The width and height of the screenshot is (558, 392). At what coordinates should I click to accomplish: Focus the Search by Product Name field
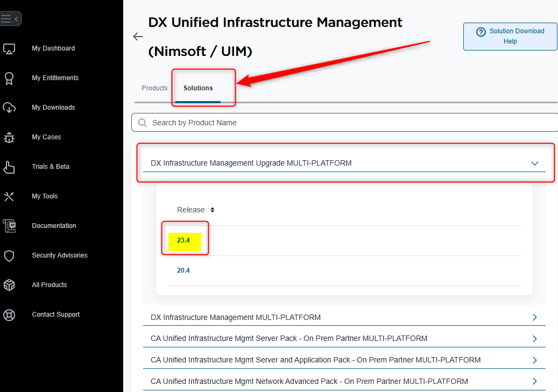(344, 123)
